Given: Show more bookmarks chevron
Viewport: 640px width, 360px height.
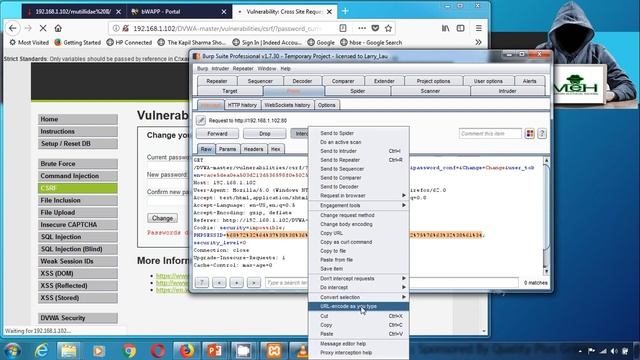Looking at the screenshot, I should click(x=478, y=42).
